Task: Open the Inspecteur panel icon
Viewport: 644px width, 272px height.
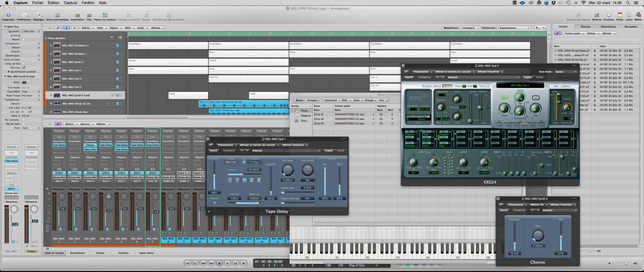Action: 8,15
